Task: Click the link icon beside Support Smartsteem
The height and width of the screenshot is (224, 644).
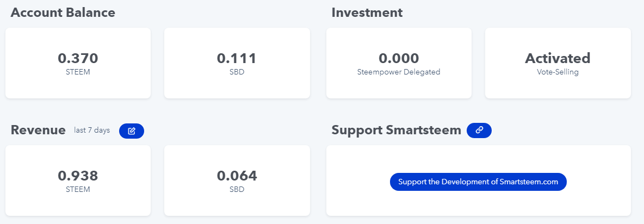Action: [x=479, y=130]
